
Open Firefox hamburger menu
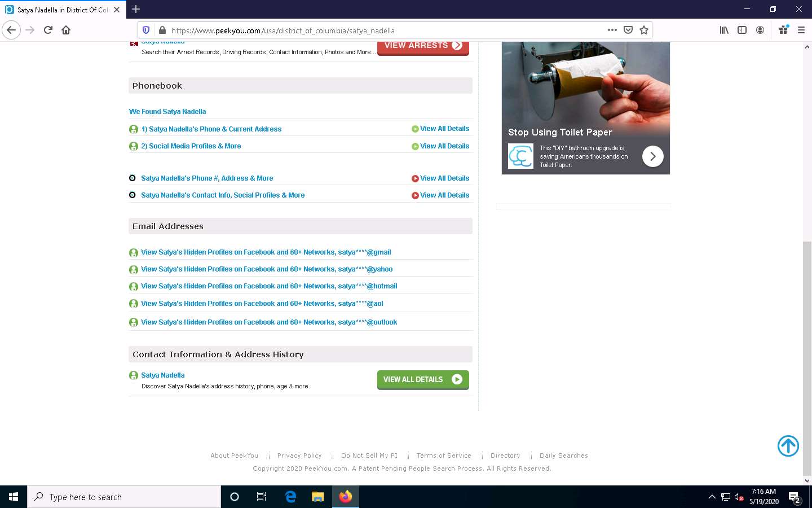click(x=801, y=30)
